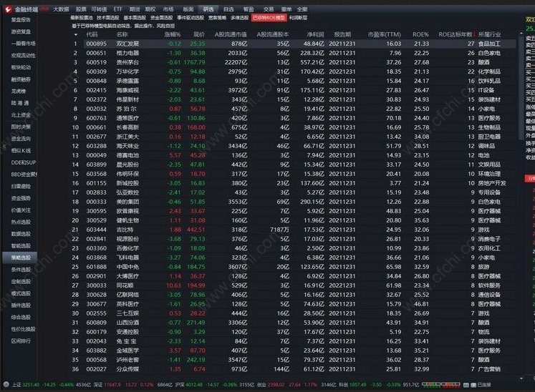Select stock code 600519 in row 3
The image size is (535, 392).
click(96, 62)
